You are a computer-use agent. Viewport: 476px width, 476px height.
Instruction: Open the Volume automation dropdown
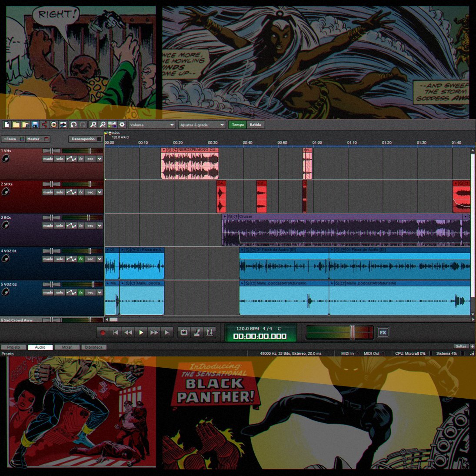(x=152, y=125)
